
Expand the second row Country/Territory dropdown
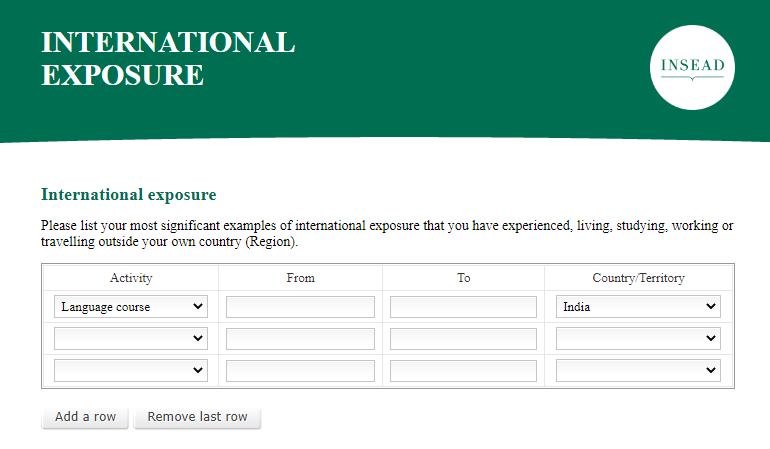coord(638,339)
